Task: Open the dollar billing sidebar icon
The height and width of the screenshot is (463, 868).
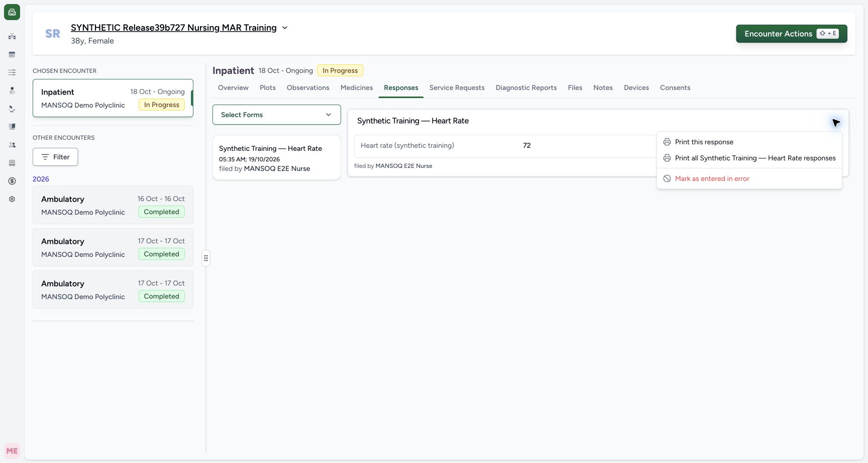Action: (x=12, y=181)
